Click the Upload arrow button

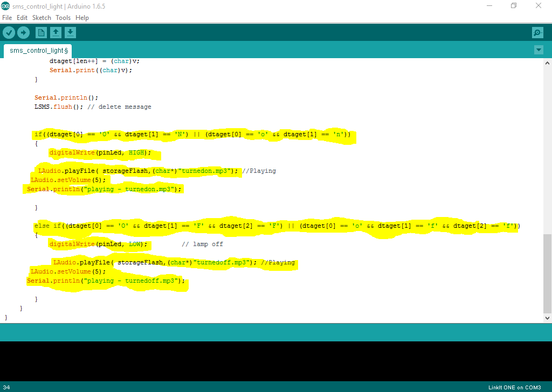coord(23,33)
